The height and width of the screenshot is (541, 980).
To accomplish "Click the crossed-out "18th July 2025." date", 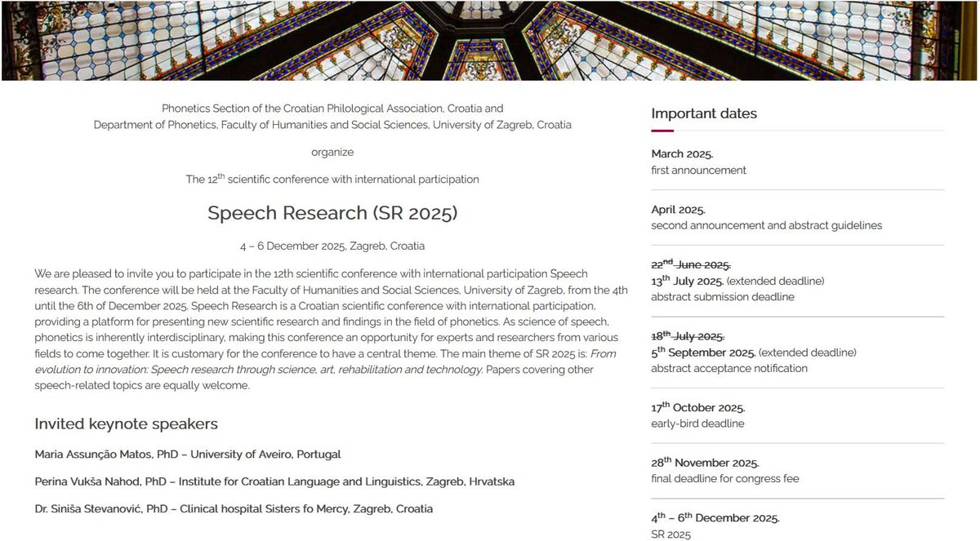I will tap(688, 336).
